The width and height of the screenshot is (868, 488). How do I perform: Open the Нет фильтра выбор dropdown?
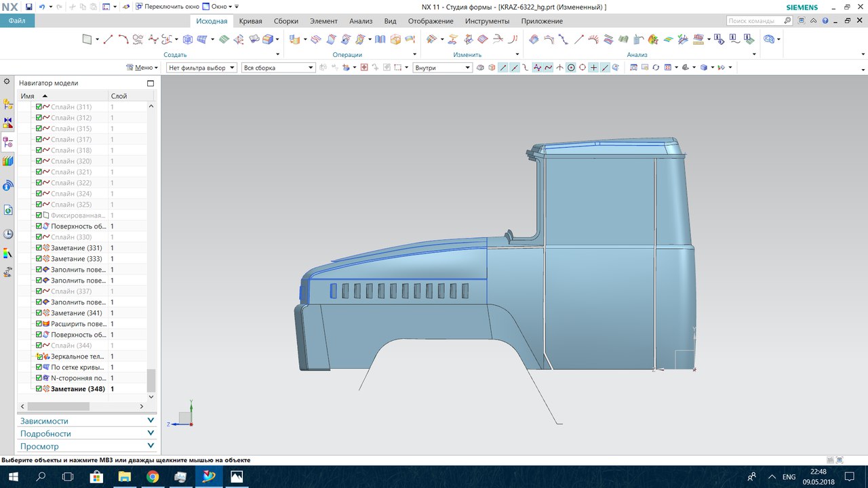click(x=201, y=68)
